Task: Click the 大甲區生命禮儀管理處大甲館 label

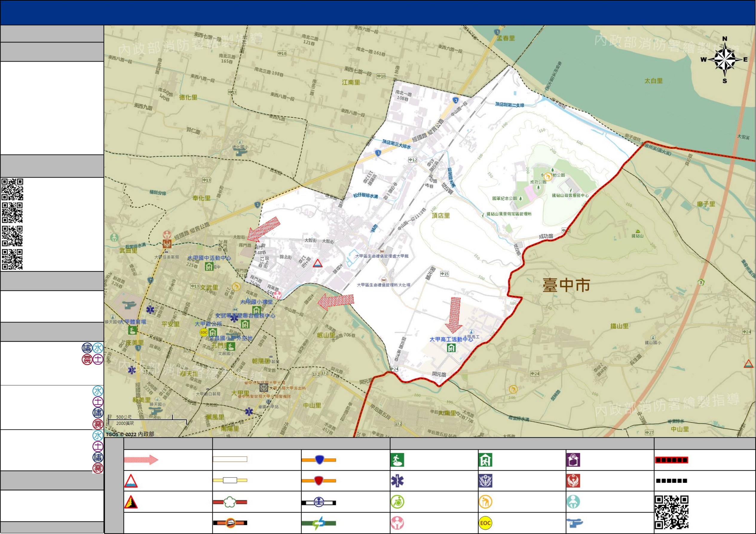Action: (x=382, y=256)
